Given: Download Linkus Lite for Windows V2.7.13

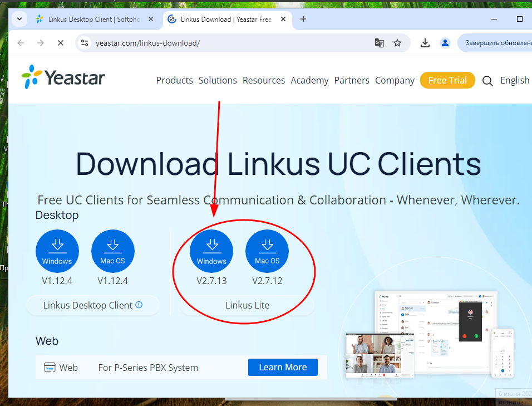Looking at the screenshot, I should 211,251.
